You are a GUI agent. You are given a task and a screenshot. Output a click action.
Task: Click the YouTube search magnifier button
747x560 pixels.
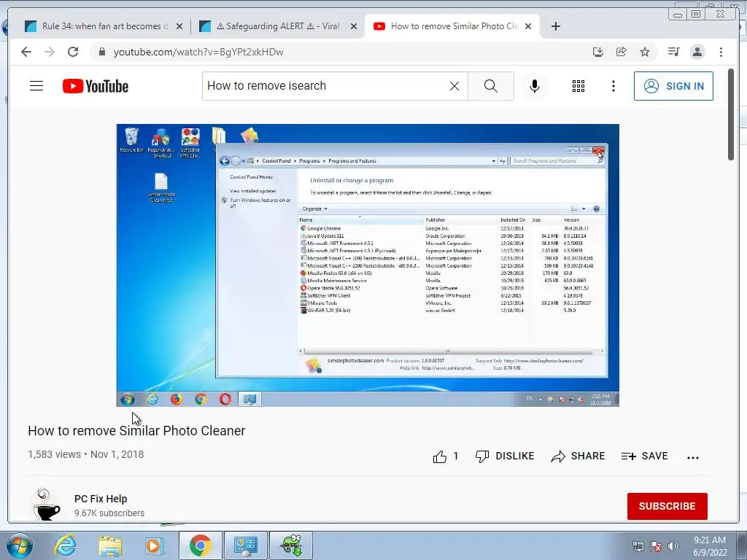coord(491,86)
